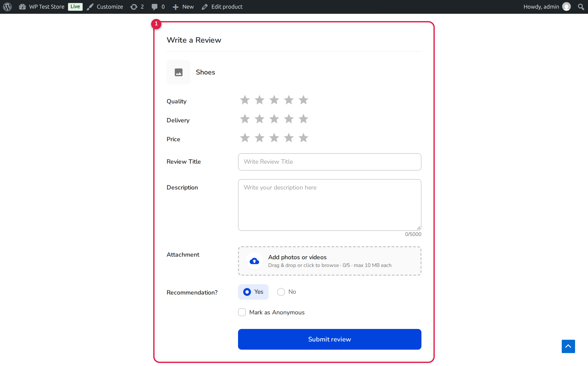
Task: Click the admin bar search magnifier icon
Action: pyautogui.click(x=581, y=7)
